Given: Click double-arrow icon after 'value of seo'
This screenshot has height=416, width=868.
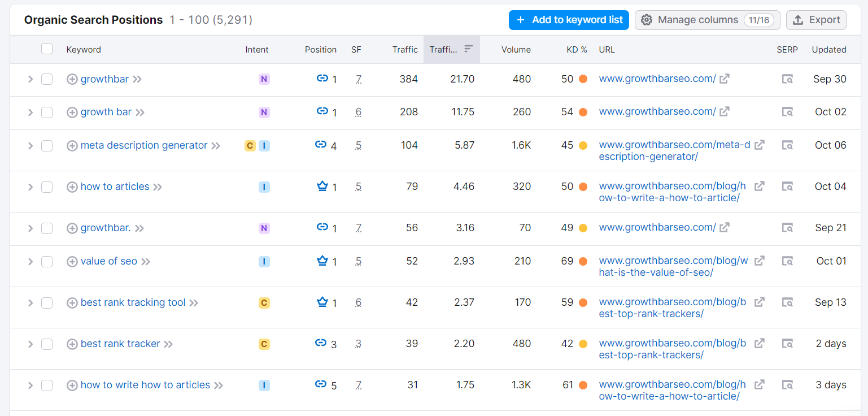Looking at the screenshot, I should (x=146, y=262).
